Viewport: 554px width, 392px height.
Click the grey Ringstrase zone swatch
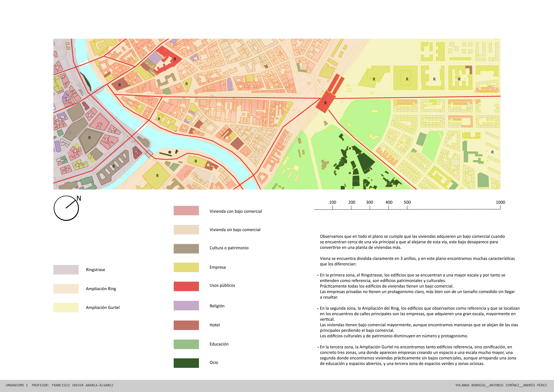[x=66, y=270]
